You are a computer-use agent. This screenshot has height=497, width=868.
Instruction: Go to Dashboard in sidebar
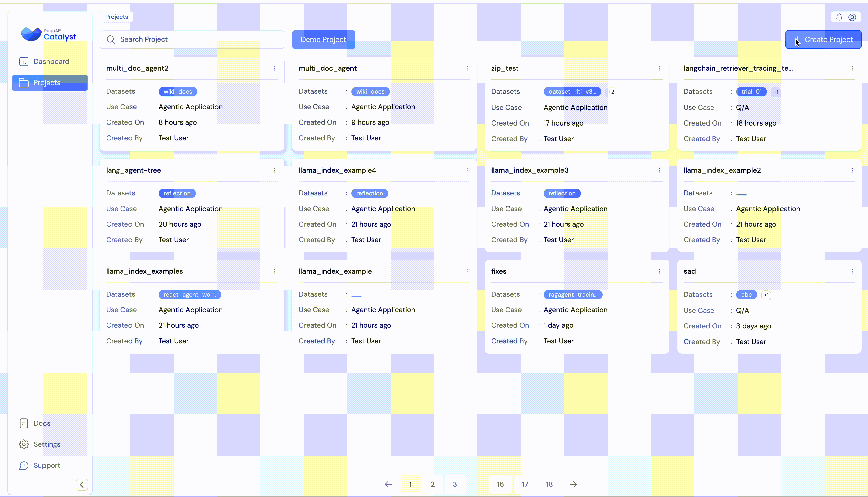pyautogui.click(x=51, y=61)
